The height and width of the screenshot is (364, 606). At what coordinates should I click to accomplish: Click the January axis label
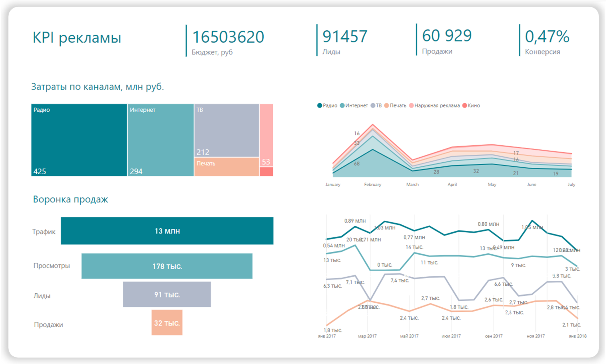point(333,184)
